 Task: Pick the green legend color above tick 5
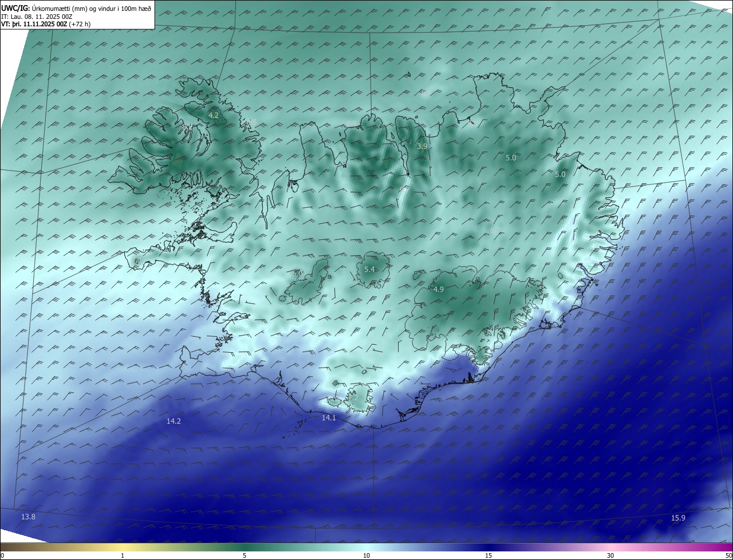point(245,547)
